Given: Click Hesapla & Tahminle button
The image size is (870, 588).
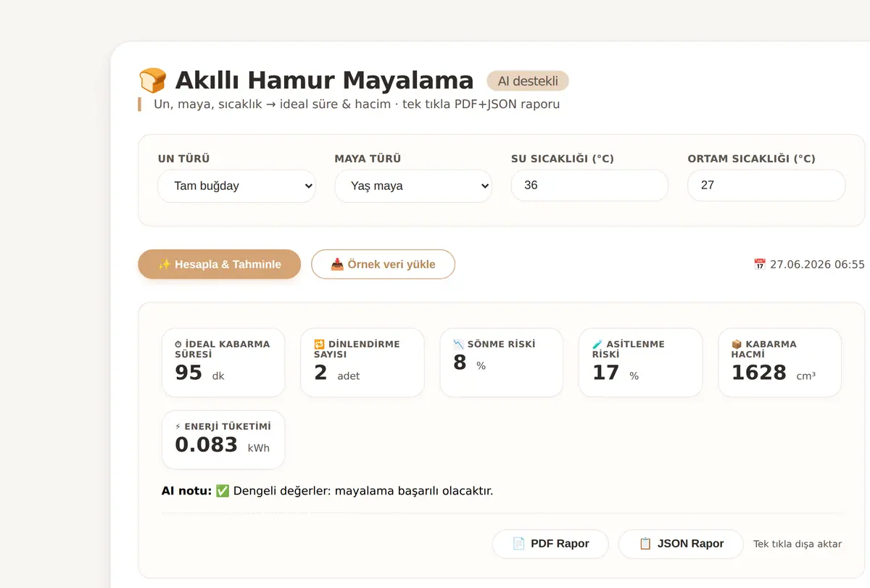Looking at the screenshot, I should 220,264.
